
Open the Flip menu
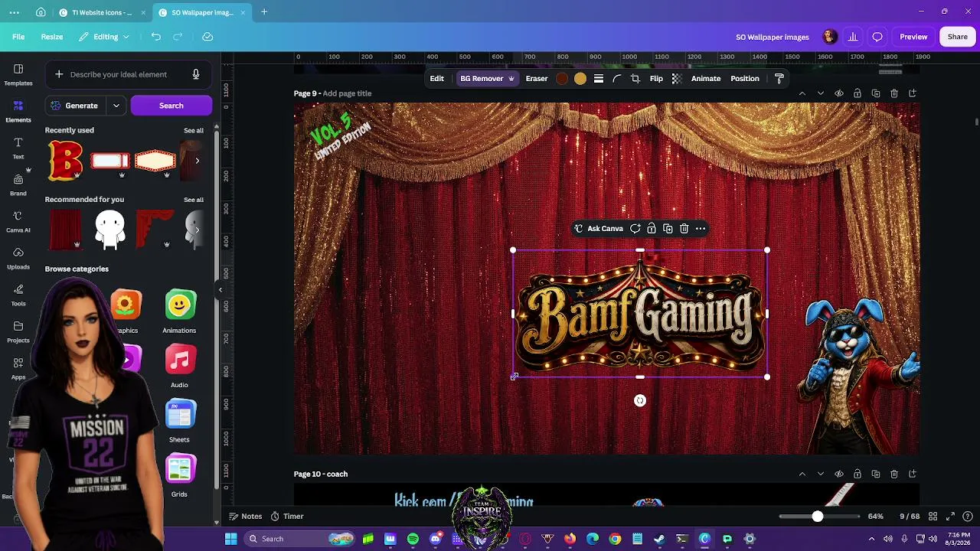(656, 79)
